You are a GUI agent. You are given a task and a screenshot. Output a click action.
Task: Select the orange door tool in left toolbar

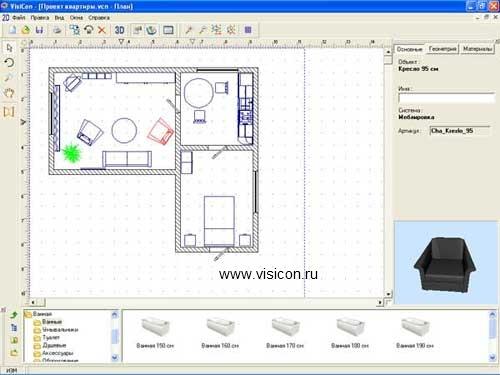9,111
